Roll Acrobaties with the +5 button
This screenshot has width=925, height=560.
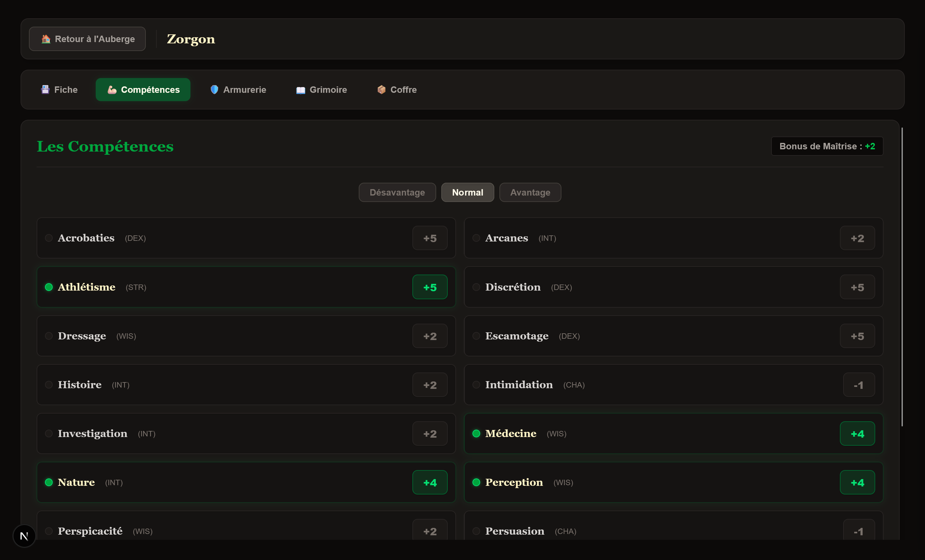click(x=430, y=238)
